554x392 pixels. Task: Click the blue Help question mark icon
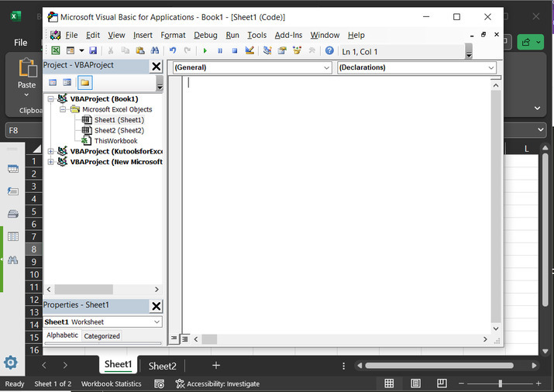pyautogui.click(x=329, y=50)
